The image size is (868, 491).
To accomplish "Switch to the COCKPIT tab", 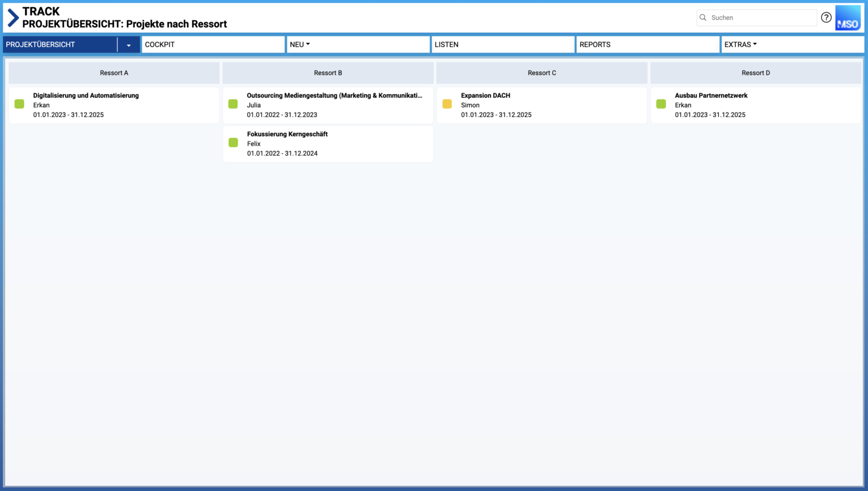I will tap(213, 45).
